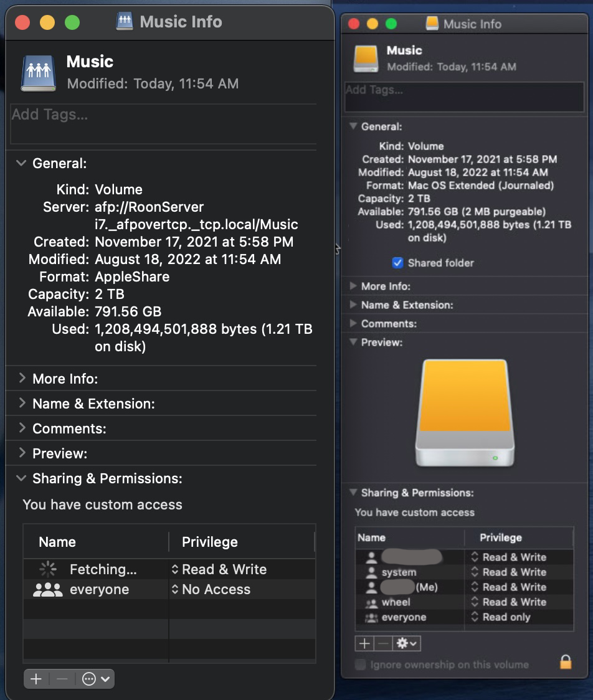Click the afp://RoonServer server address text

(196, 215)
